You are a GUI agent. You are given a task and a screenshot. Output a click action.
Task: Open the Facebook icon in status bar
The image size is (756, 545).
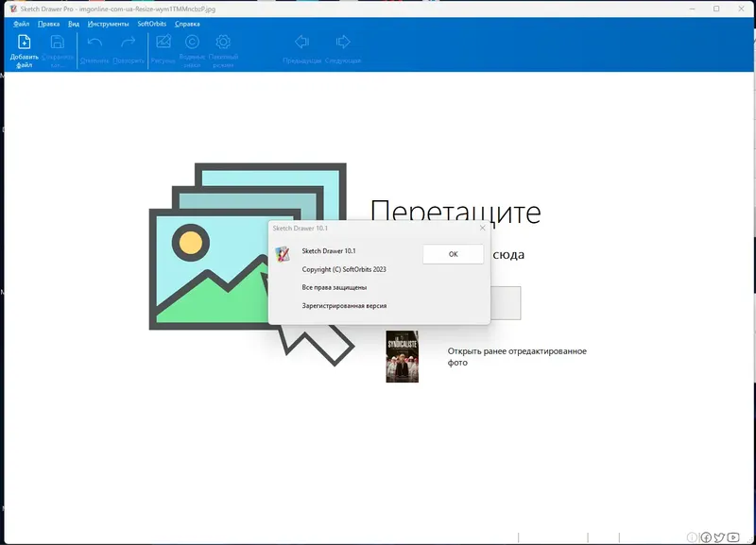click(x=706, y=537)
